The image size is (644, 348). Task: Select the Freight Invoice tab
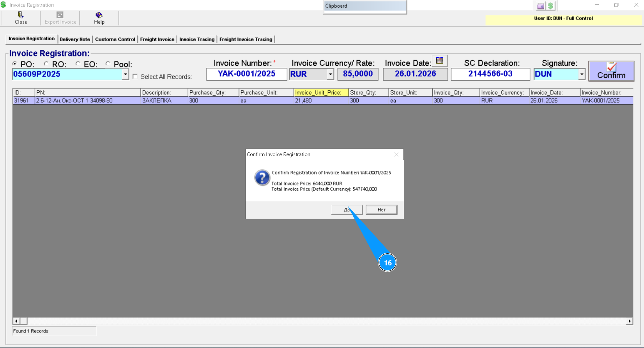157,39
